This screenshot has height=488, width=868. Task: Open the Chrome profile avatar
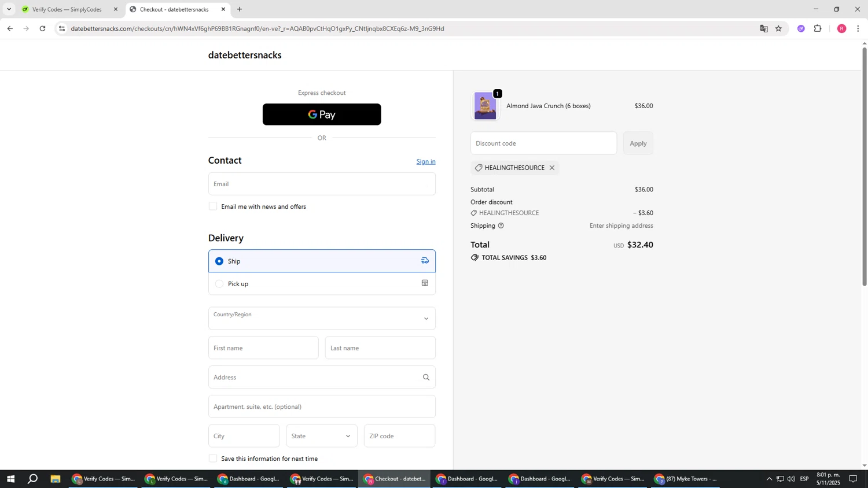(842, 28)
